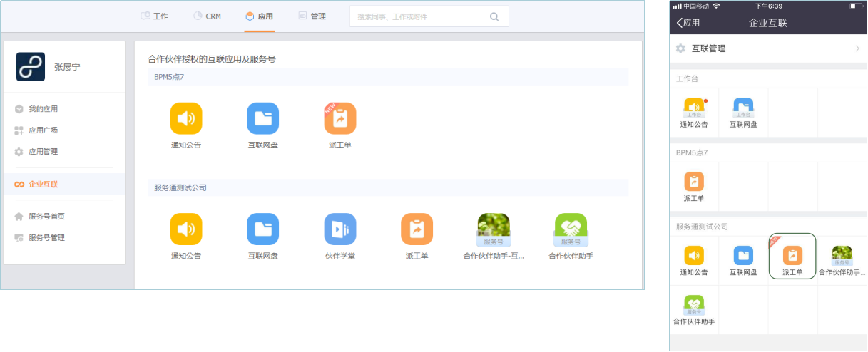Expand 互联管理 row chevron on mobile
The width and height of the screenshot is (868, 352).
857,48
